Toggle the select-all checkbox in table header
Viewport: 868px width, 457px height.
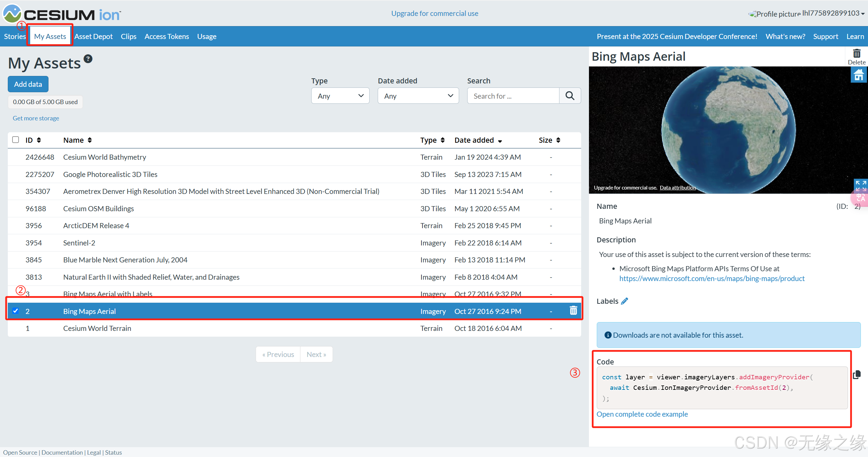(x=16, y=140)
